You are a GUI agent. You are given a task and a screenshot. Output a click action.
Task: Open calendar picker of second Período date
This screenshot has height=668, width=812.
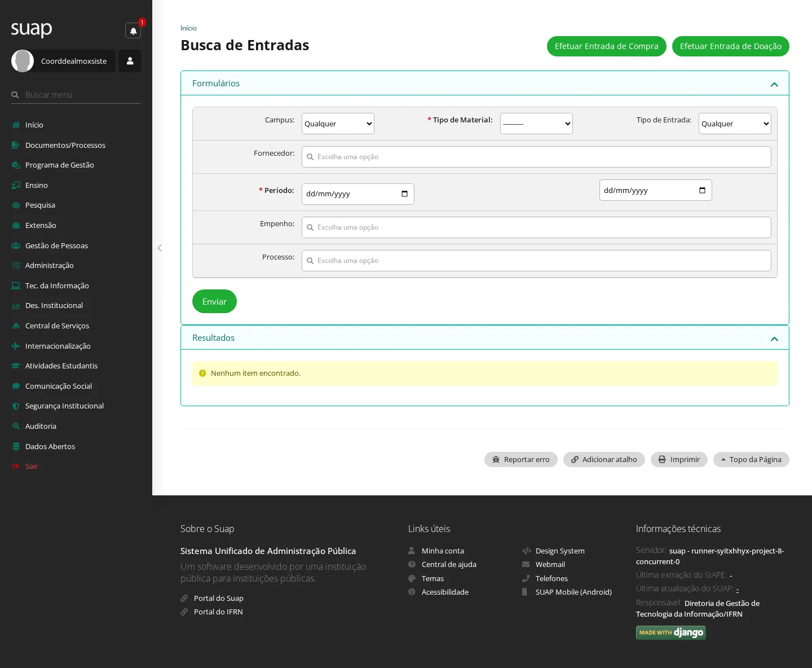(x=702, y=190)
